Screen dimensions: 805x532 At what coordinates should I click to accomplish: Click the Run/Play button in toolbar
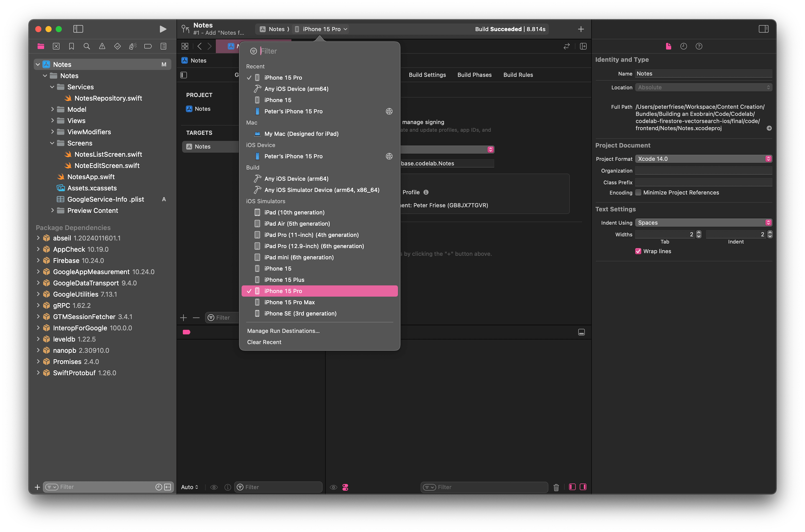point(163,28)
